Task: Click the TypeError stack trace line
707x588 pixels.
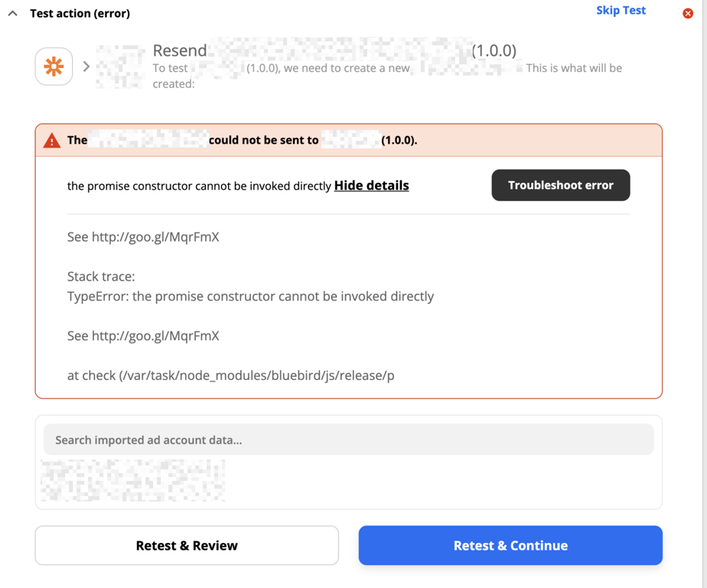Action: coord(250,297)
